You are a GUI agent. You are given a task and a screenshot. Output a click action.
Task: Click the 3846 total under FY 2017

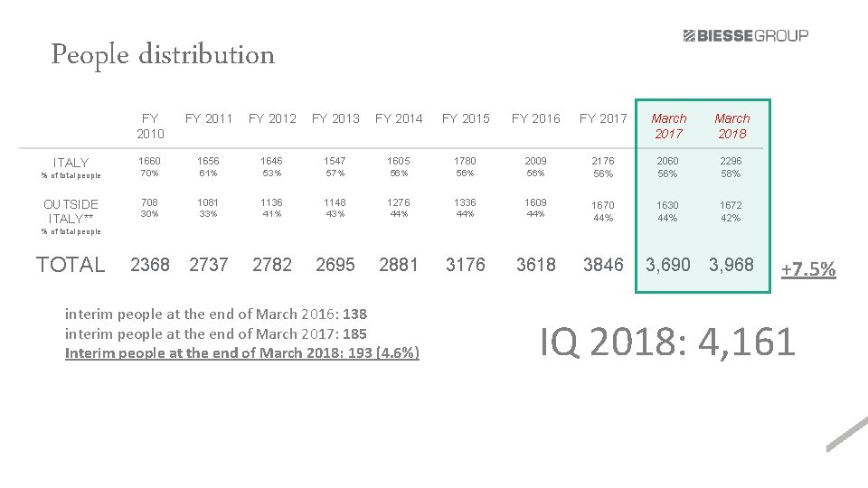[603, 265]
